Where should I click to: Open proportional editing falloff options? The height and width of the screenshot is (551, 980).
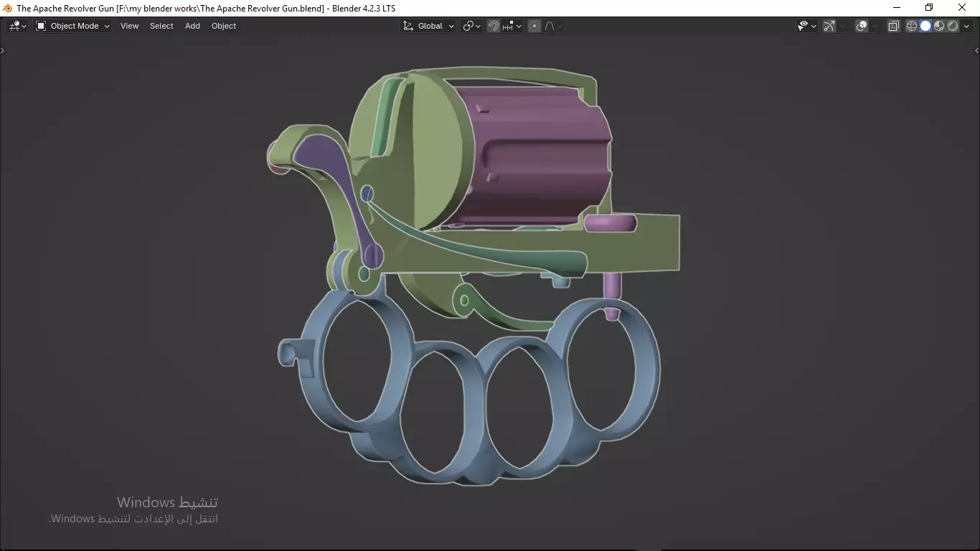pos(554,26)
